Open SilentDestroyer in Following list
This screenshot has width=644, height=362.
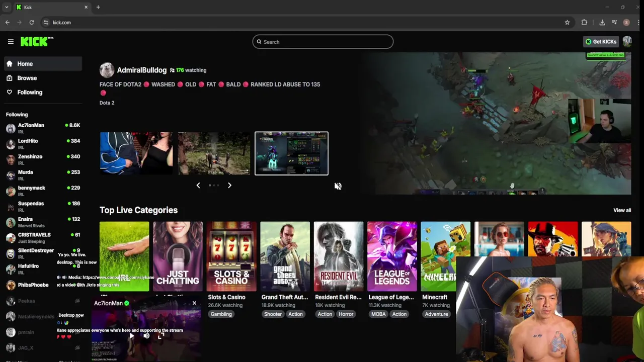[x=43, y=253]
